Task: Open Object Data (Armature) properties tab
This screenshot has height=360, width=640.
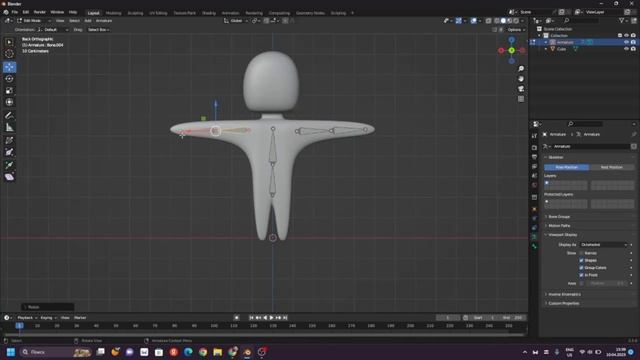Action: pos(534,237)
